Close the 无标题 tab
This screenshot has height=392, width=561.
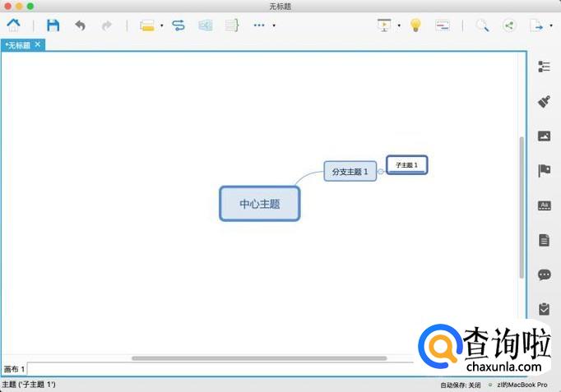point(38,44)
